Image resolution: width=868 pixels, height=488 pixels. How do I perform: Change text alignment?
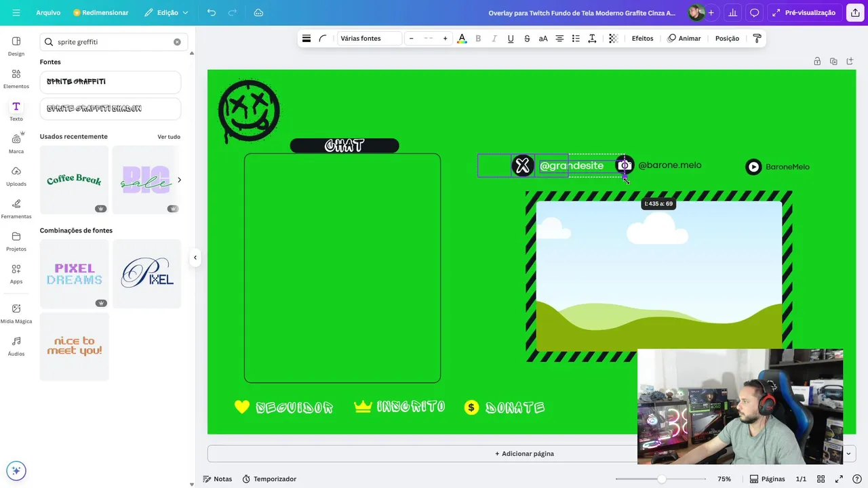[x=559, y=39]
